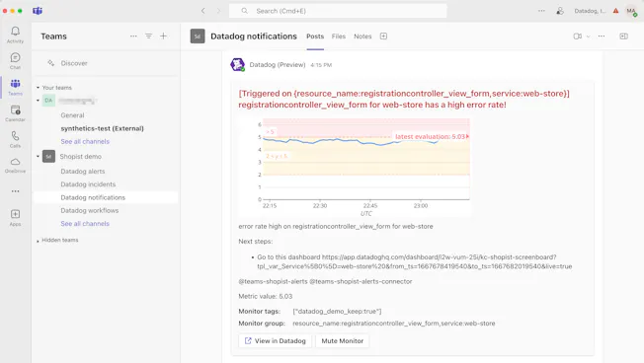
Task: Add a tab with the plus icon
Action: pos(383,36)
